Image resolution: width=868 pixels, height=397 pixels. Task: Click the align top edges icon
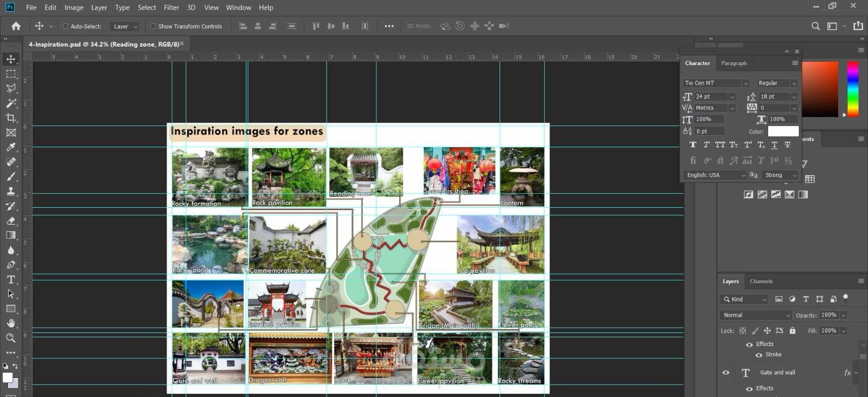tap(316, 26)
